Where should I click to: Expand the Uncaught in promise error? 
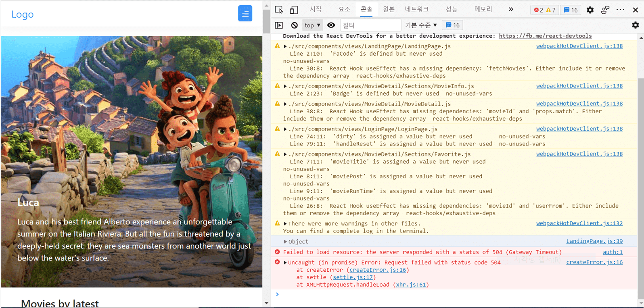point(285,262)
